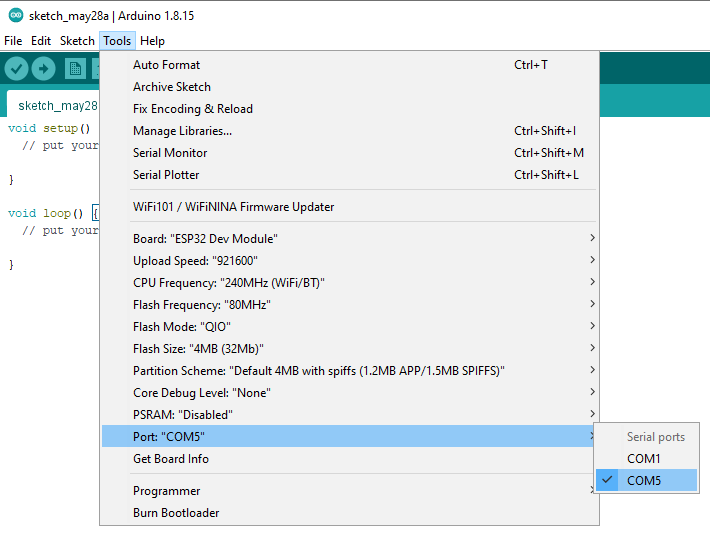This screenshot has height=535, width=710.
Task: Click the New sketch document icon
Action: pyautogui.click(x=75, y=69)
